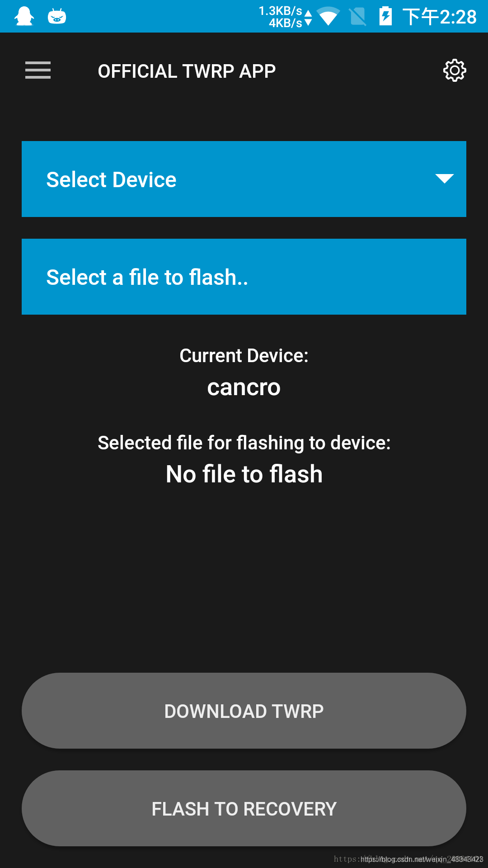Tap the cancro device name
Screen dimensions: 488x868
[244, 387]
